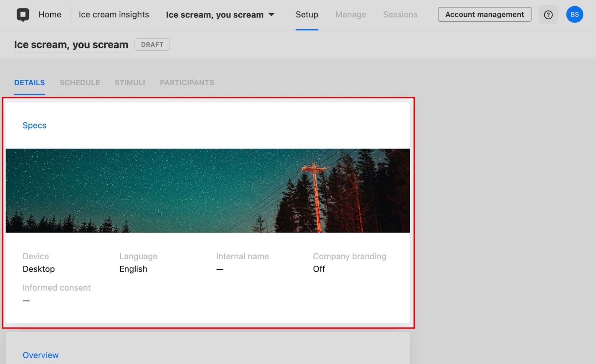Select the DETAILS sub-tab
This screenshot has height=364, width=596.
[29, 83]
